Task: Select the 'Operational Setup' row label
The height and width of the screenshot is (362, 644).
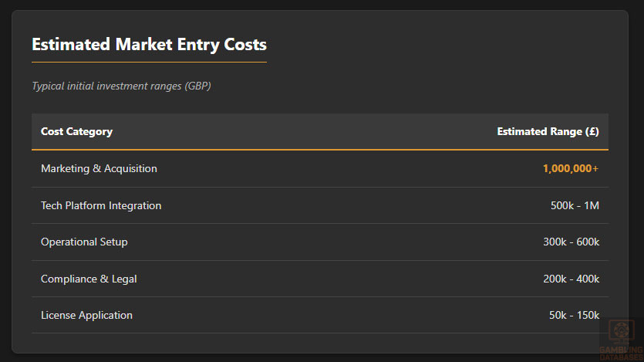Action: 84,242
